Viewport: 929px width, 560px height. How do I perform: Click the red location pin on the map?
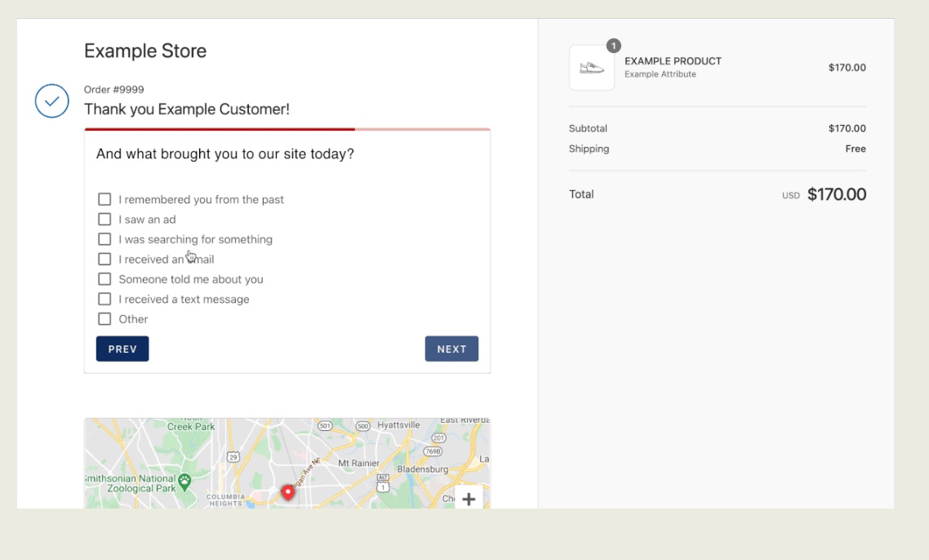click(x=287, y=492)
